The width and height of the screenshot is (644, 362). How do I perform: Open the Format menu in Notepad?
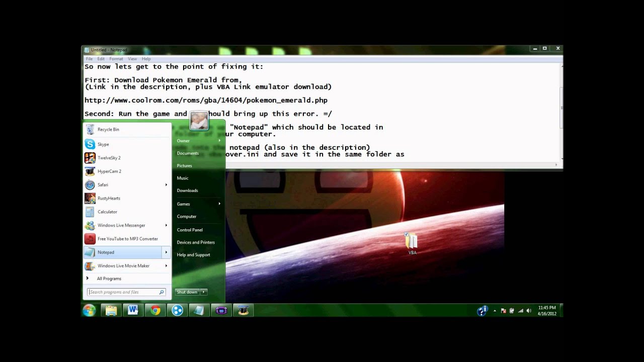[x=116, y=59]
